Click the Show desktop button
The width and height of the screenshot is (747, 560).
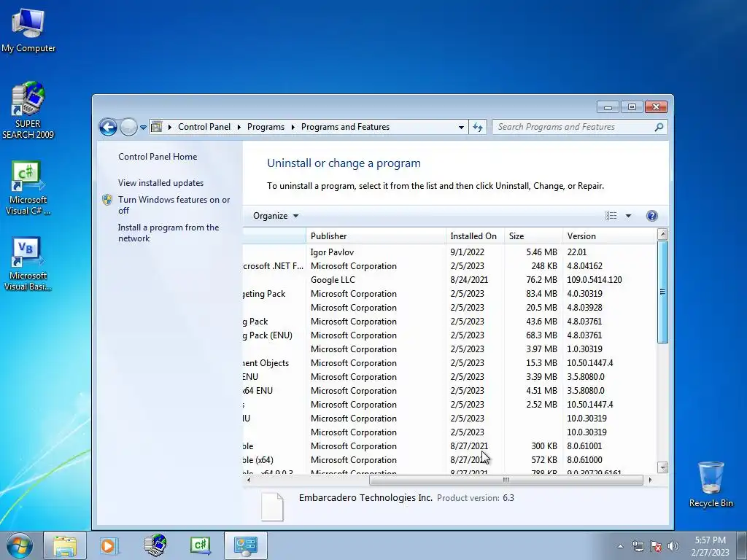coord(742,545)
